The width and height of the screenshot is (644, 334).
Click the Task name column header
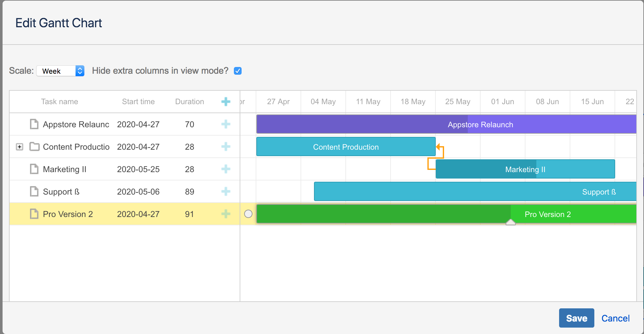pyautogui.click(x=60, y=102)
